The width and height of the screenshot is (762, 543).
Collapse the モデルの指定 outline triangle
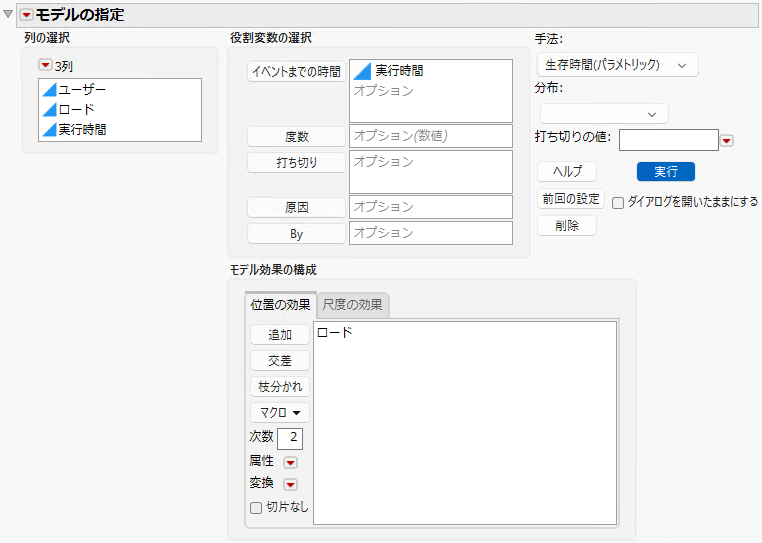pyautogui.click(x=8, y=14)
